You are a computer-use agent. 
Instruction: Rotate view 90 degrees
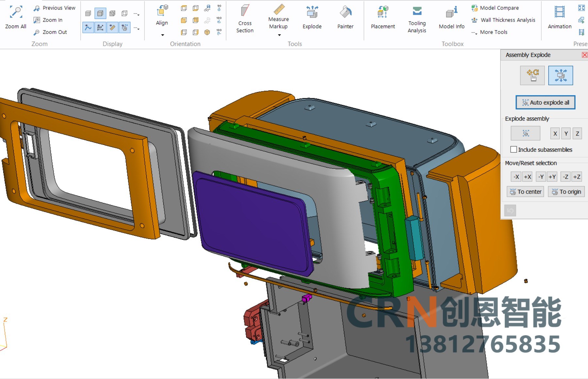tap(219, 8)
